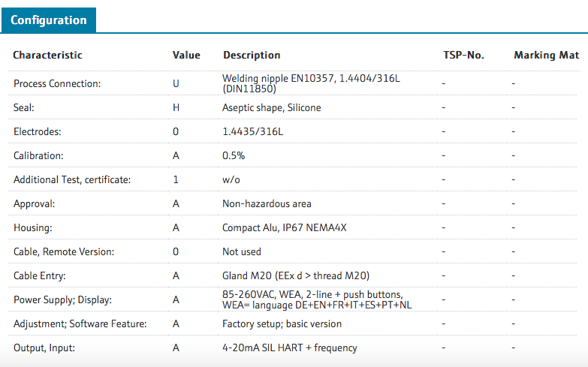588x367 pixels.
Task: Select Non-hazardous area approval description
Action: tap(267, 203)
